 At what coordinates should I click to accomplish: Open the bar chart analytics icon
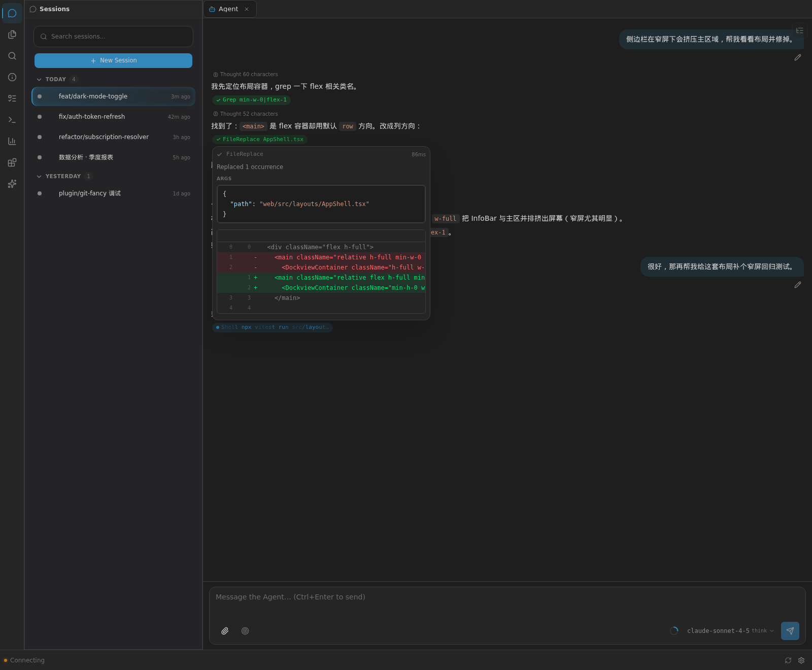pos(12,141)
